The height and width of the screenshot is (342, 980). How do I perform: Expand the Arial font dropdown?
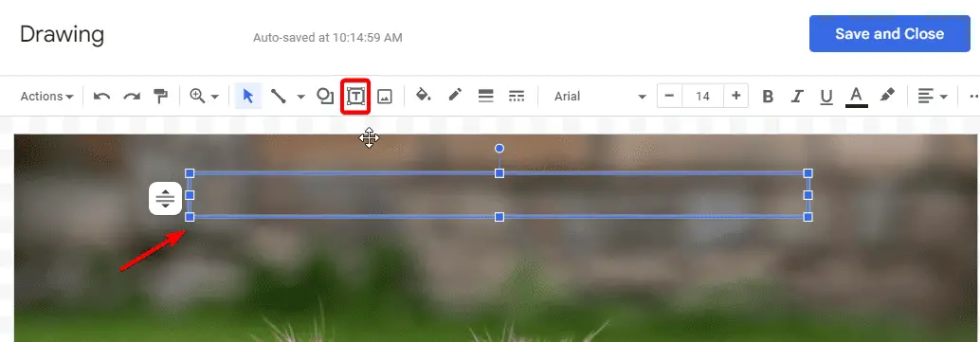point(599,97)
